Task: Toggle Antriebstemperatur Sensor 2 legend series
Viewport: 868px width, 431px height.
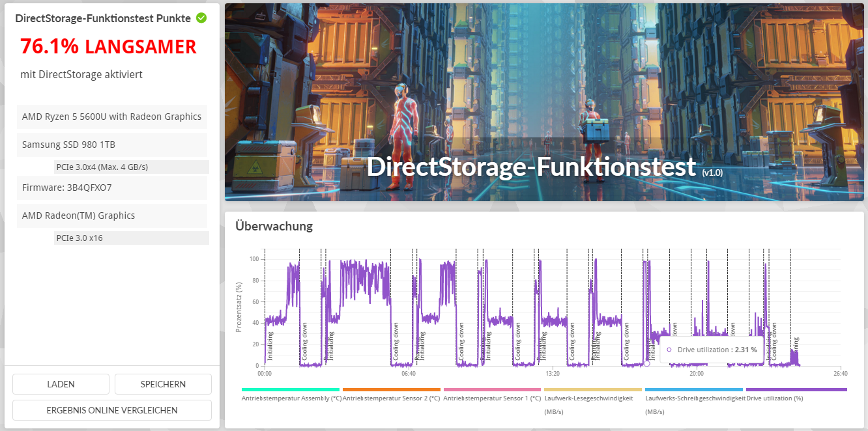Action: 391,398
